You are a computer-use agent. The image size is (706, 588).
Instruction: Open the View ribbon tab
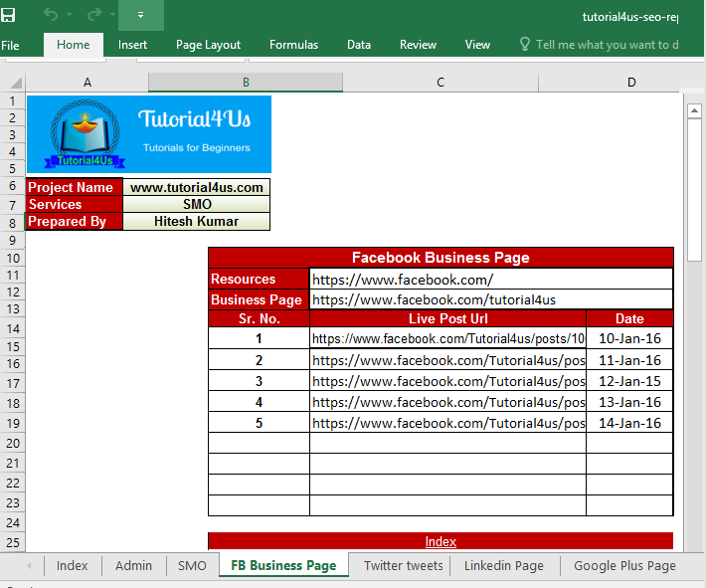click(477, 45)
